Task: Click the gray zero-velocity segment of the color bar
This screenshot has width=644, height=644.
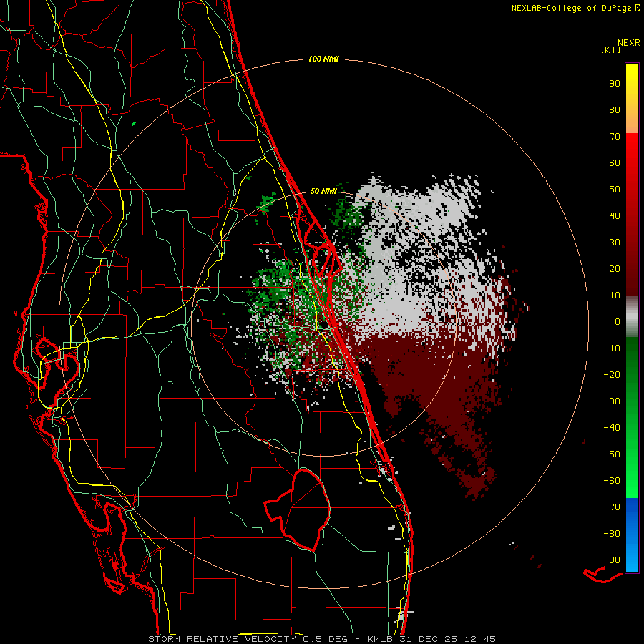Action: click(x=632, y=317)
